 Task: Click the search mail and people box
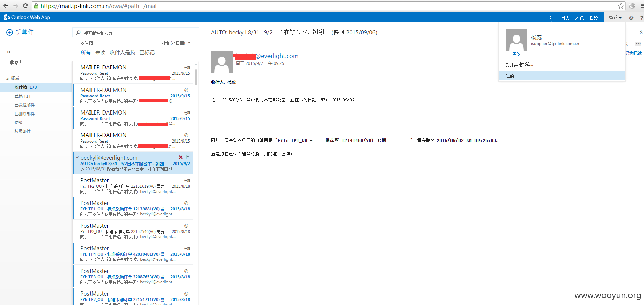[135, 33]
